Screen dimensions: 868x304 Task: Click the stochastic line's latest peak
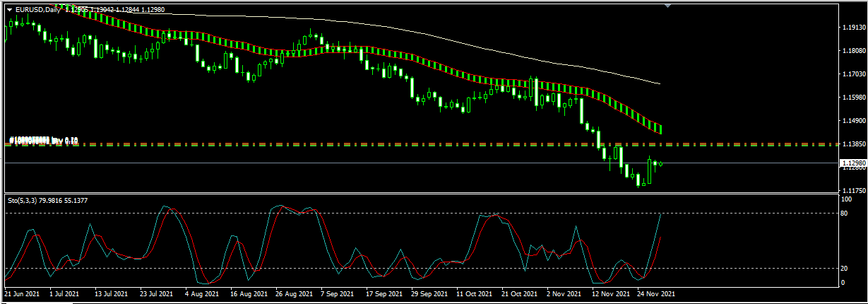pos(660,214)
